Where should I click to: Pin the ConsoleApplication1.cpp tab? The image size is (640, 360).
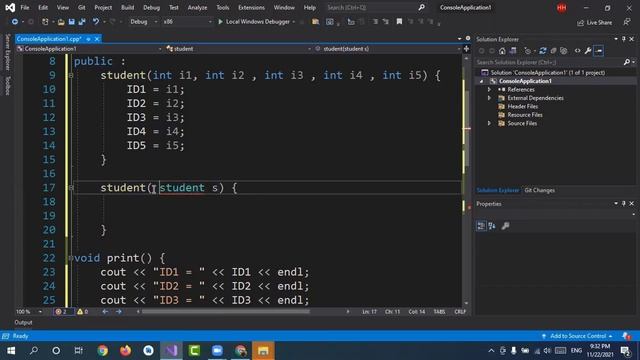(x=88, y=39)
